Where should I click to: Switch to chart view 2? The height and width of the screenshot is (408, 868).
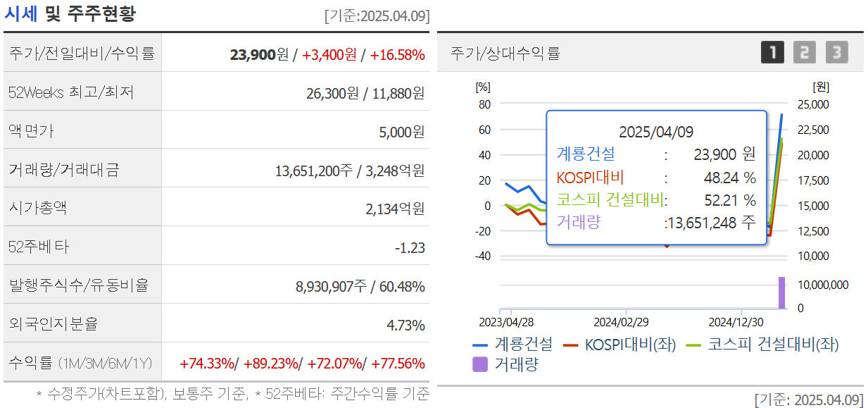pos(805,52)
